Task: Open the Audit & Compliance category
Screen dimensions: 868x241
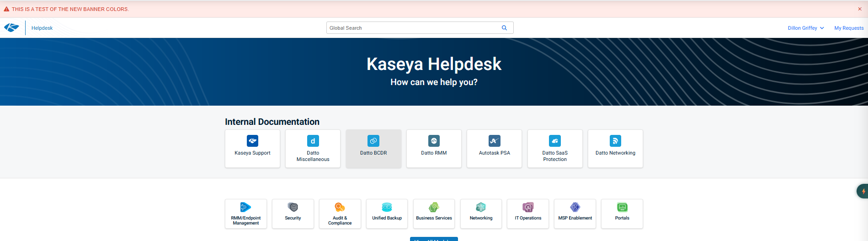Action: [x=340, y=214]
